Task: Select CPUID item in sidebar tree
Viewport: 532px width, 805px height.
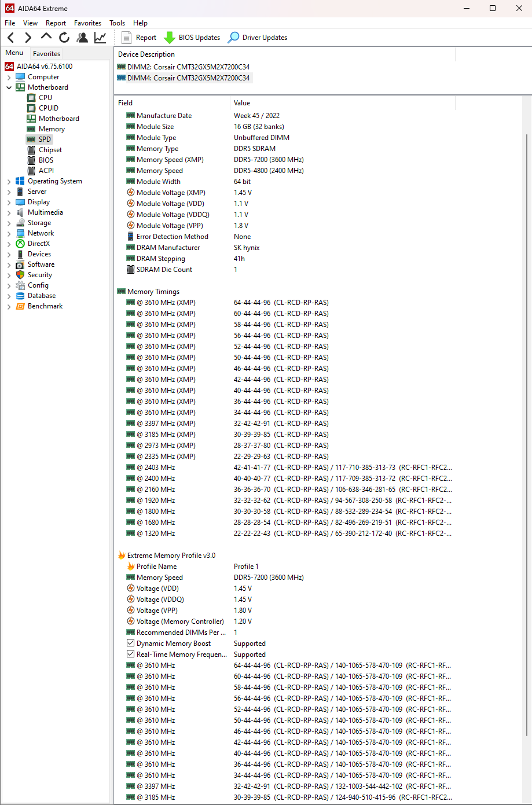Action: click(49, 108)
